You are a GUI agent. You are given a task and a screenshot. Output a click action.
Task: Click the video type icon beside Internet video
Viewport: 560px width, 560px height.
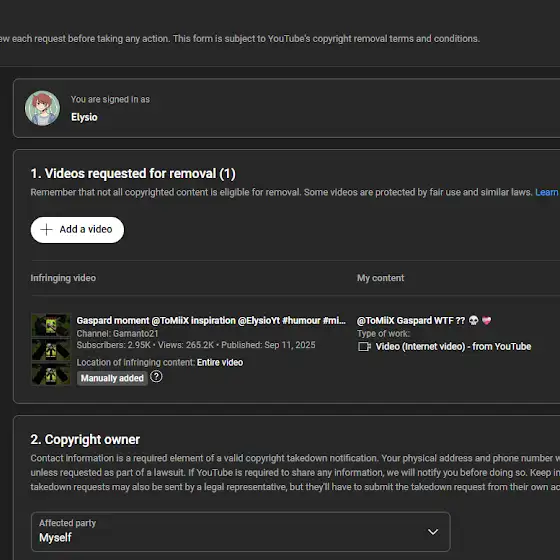[x=364, y=346]
